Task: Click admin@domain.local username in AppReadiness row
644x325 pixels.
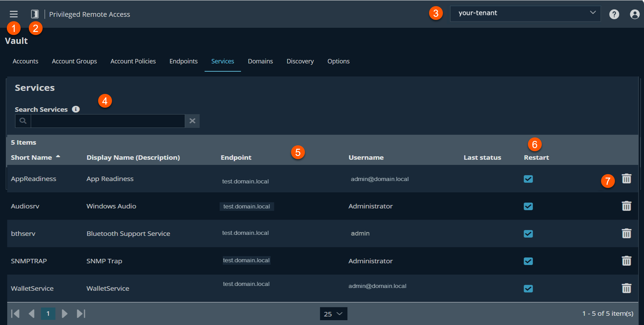Action: [x=380, y=179]
